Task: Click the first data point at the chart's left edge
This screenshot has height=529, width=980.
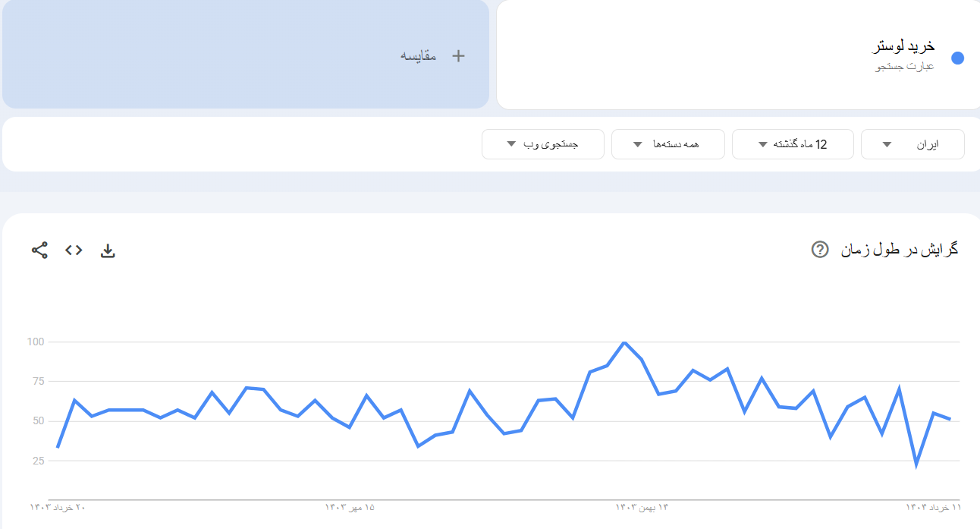Action: [58, 447]
